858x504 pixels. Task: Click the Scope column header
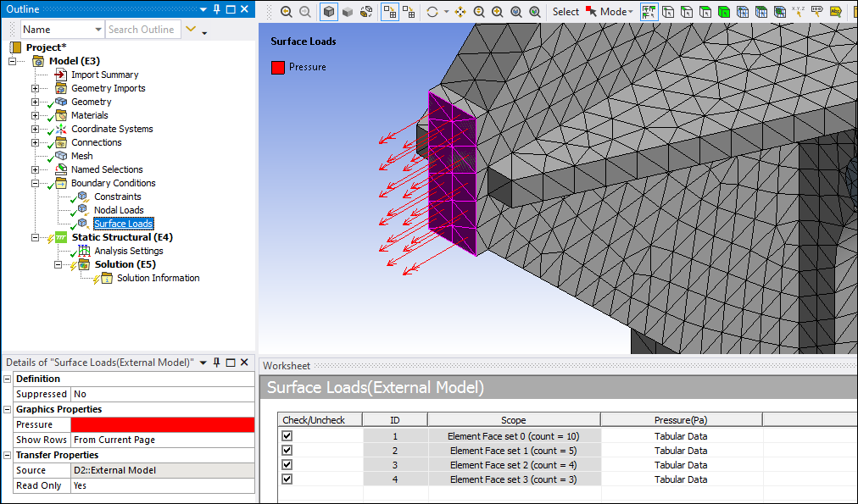pos(513,420)
